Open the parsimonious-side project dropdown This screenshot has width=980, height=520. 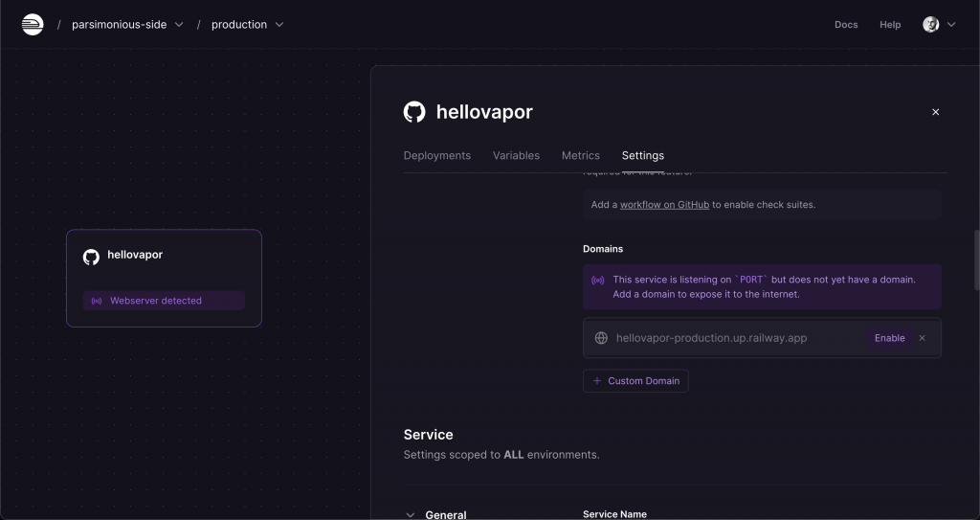[127, 24]
